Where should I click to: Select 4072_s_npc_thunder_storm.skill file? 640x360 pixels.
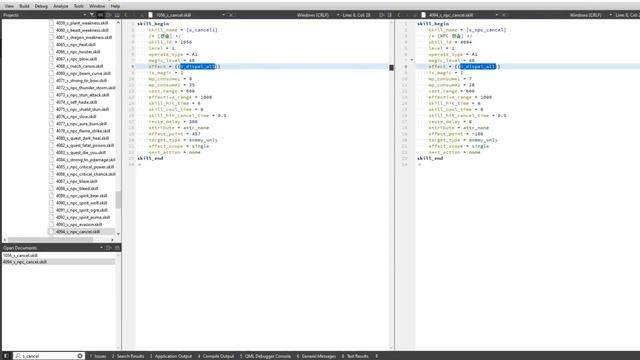(x=86, y=88)
